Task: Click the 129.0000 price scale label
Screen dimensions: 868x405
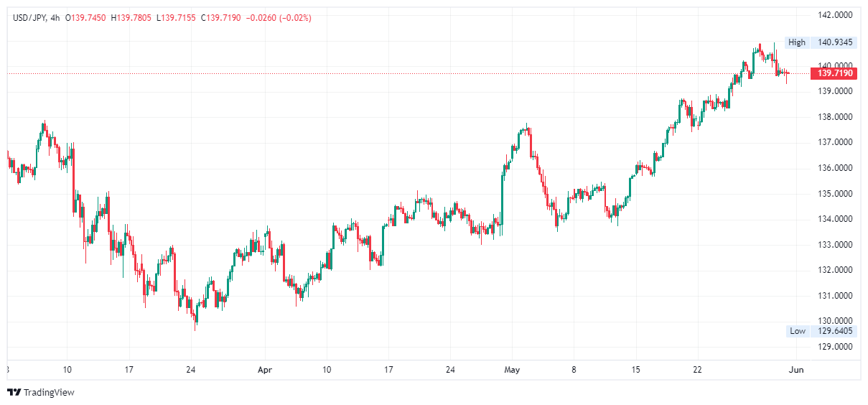Action: point(835,347)
